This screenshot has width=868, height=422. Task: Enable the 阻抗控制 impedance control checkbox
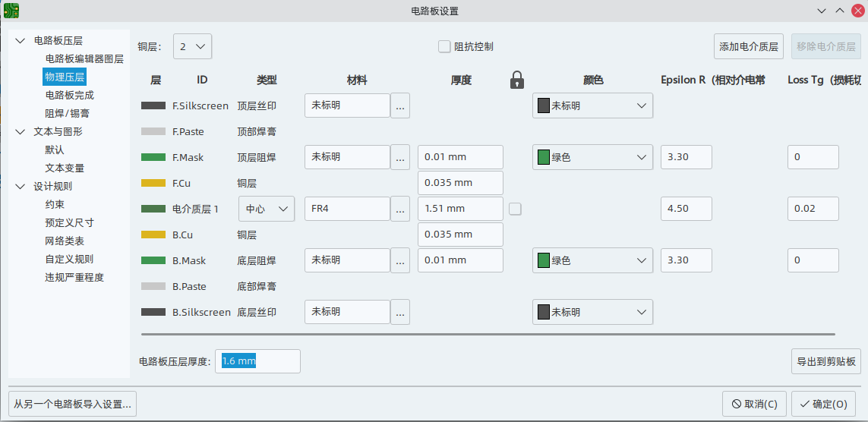point(444,46)
